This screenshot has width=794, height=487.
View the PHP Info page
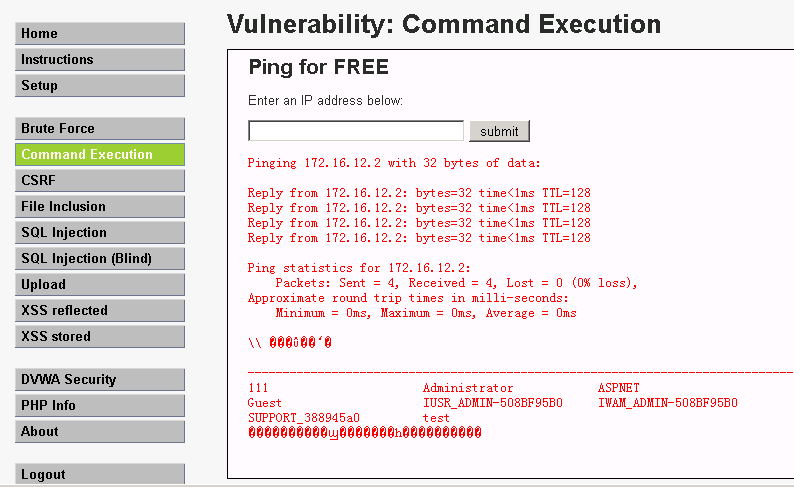coord(100,406)
